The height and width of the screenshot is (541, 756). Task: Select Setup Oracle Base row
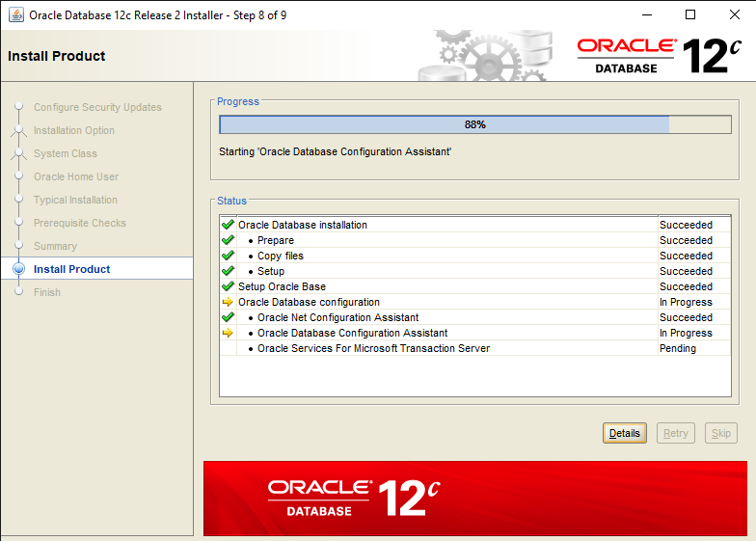474,286
